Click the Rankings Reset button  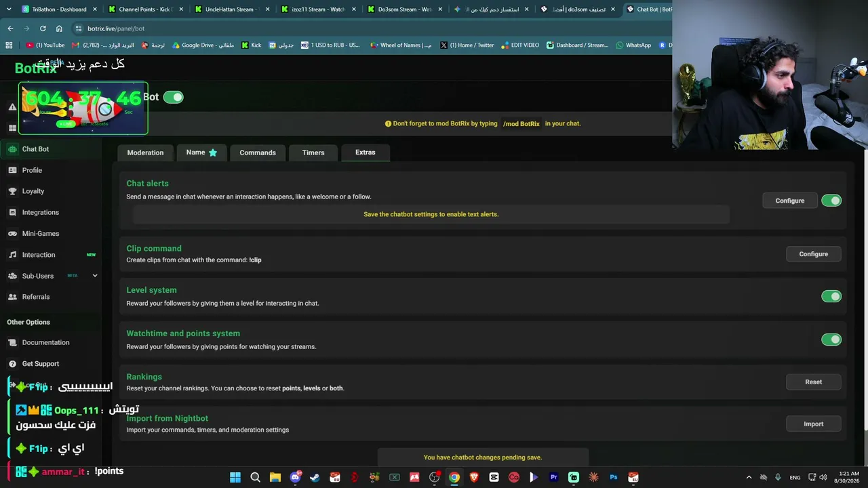click(814, 382)
